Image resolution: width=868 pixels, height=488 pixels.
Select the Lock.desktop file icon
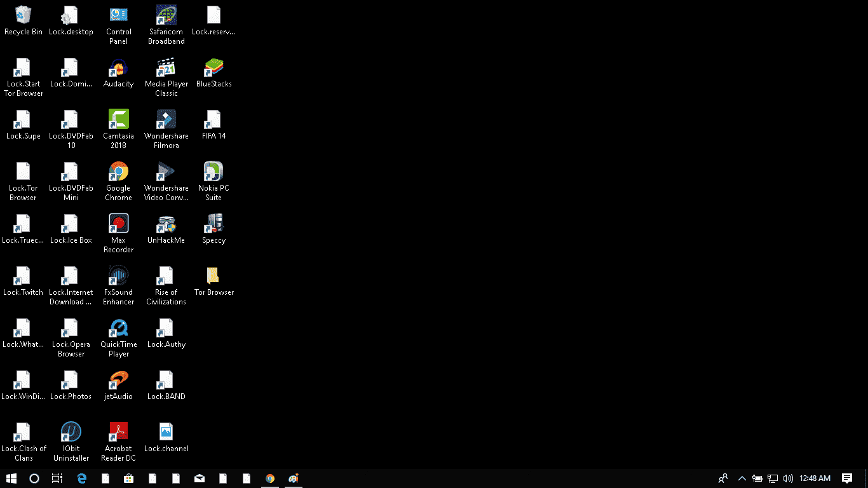click(71, 20)
